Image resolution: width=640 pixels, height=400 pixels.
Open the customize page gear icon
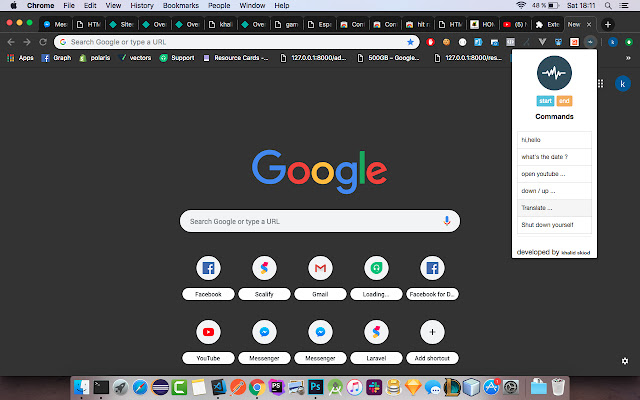[x=624, y=361]
